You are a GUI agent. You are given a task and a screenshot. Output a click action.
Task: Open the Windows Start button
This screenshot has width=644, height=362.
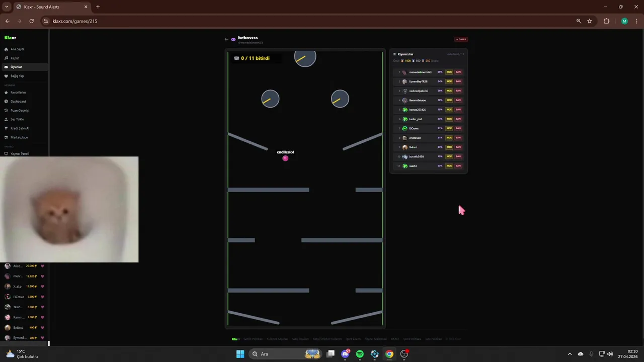(x=240, y=354)
